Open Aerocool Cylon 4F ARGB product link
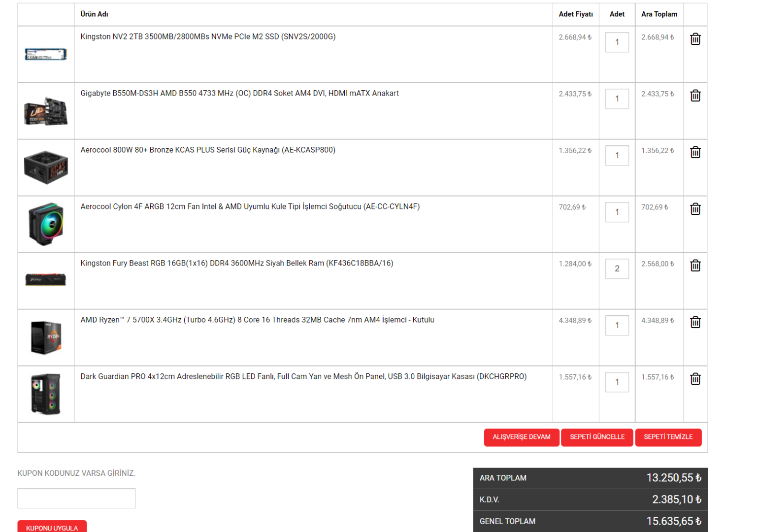 coord(250,207)
